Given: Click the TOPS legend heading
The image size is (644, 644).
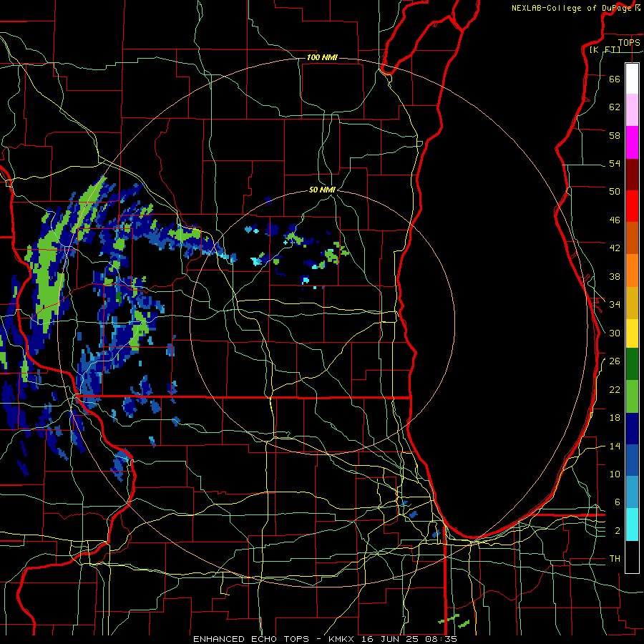Looking at the screenshot, I should point(629,42).
